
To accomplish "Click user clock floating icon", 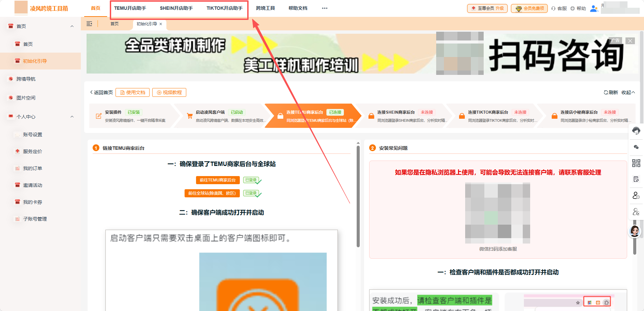I will (x=636, y=196).
